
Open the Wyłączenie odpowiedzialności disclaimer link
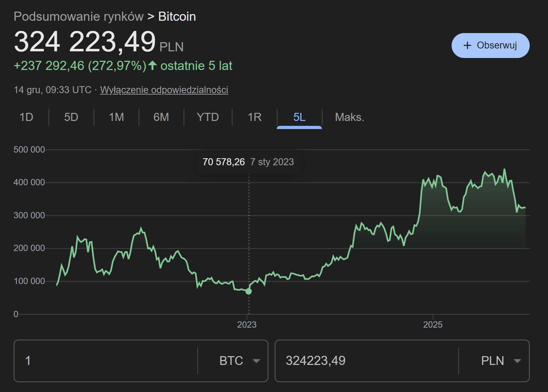[x=164, y=90]
